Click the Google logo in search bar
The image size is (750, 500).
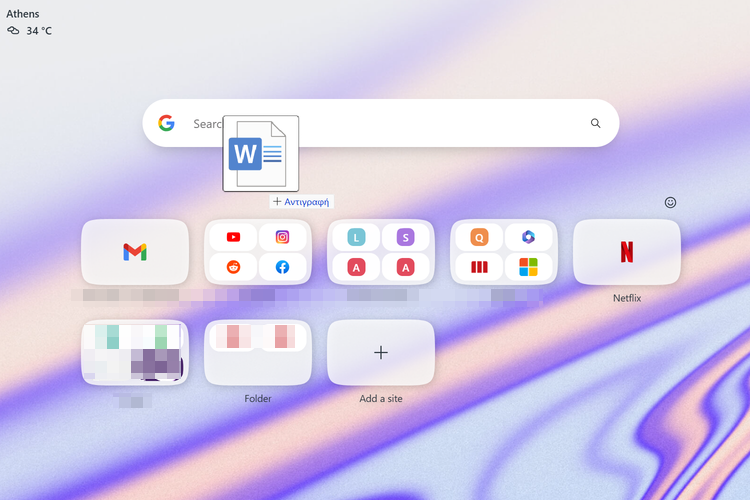166,123
